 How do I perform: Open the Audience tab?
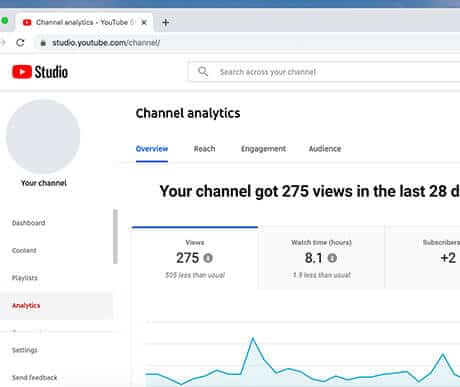pyautogui.click(x=325, y=149)
